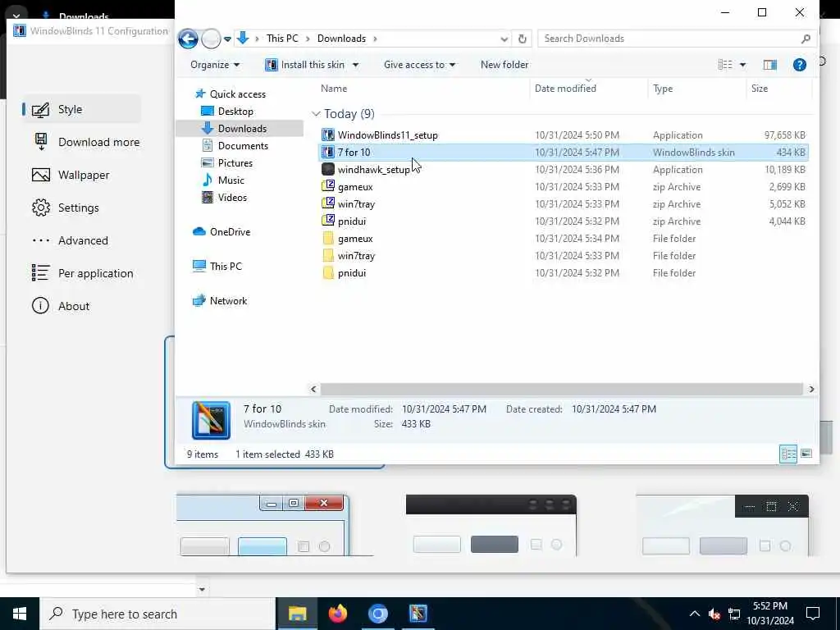Select the 7 for 10 skin file
Screen dimensions: 840x630
point(564,153)
